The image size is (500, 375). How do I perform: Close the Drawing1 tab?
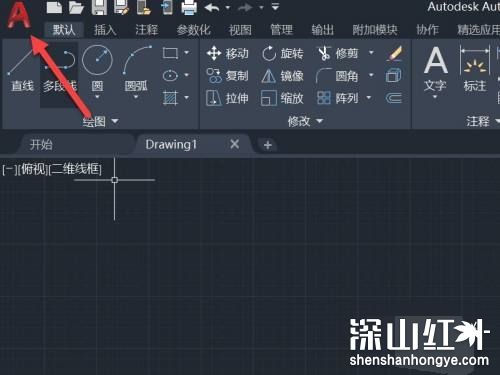coord(235,144)
